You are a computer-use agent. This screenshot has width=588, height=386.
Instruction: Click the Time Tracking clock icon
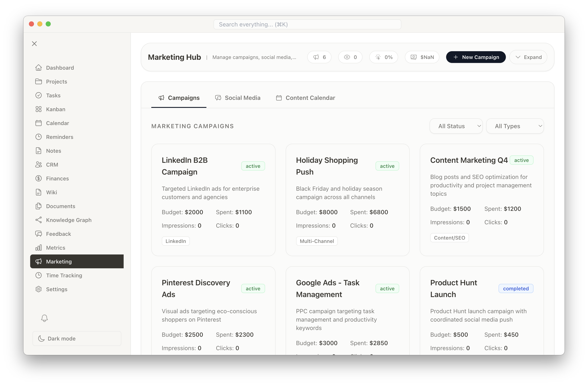click(x=39, y=275)
